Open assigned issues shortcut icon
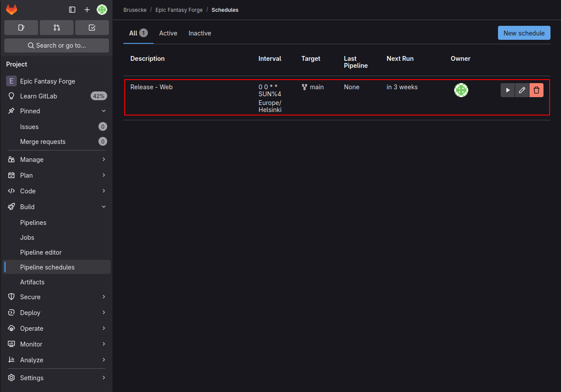Screen dimensions: 561x392 point(21,28)
